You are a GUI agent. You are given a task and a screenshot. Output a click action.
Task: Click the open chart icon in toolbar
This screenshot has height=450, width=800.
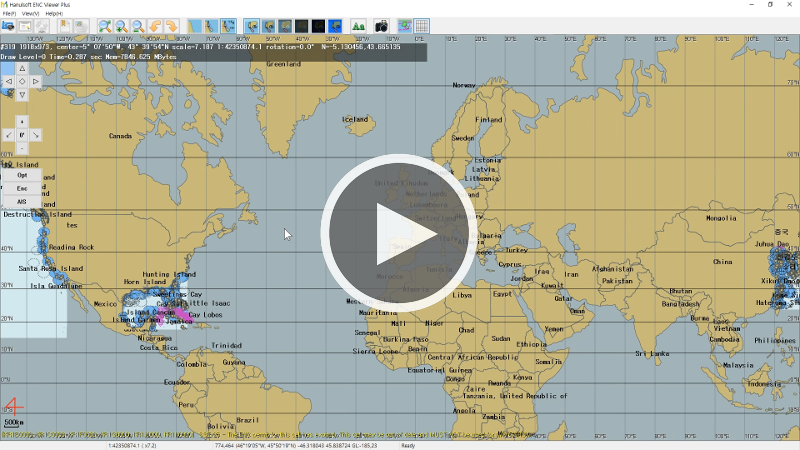tap(8, 26)
